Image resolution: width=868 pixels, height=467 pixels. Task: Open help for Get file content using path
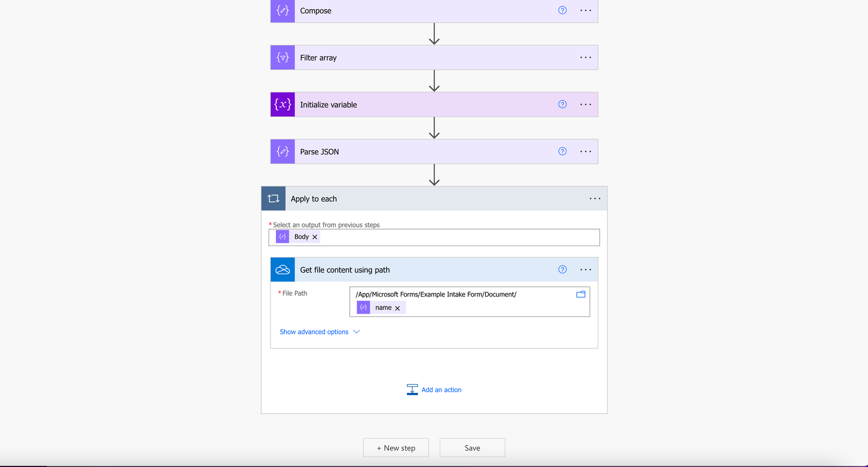(x=563, y=269)
